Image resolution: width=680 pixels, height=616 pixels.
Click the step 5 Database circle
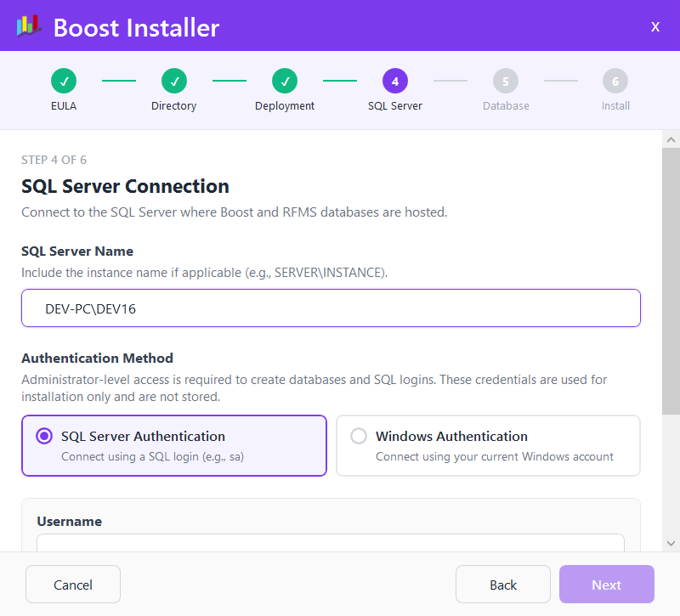506,81
